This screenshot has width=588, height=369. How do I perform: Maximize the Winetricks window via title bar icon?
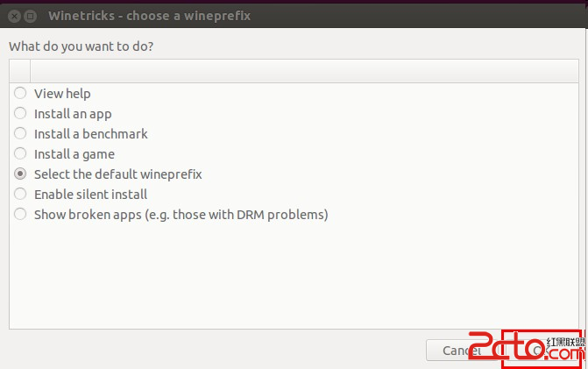point(31,16)
